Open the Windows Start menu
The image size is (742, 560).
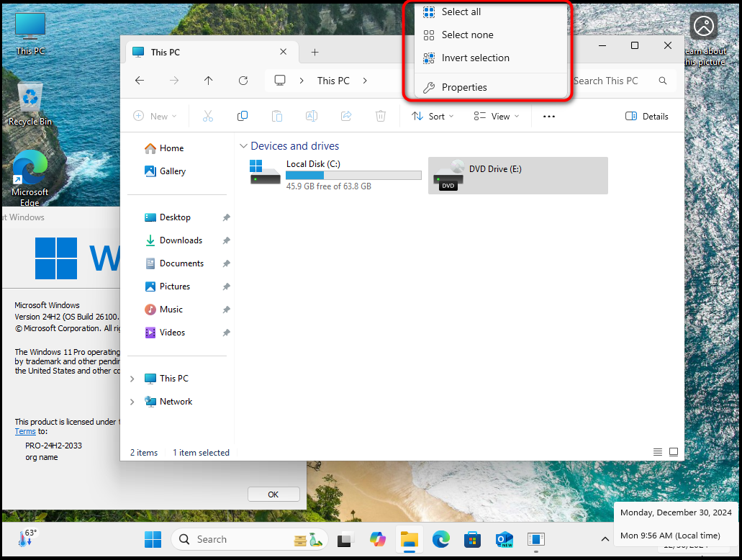tap(153, 539)
